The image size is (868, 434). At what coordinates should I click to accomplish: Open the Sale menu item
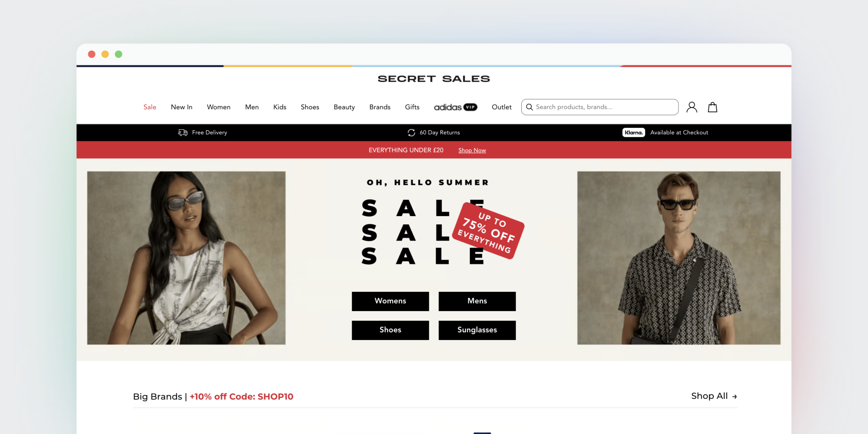(150, 107)
